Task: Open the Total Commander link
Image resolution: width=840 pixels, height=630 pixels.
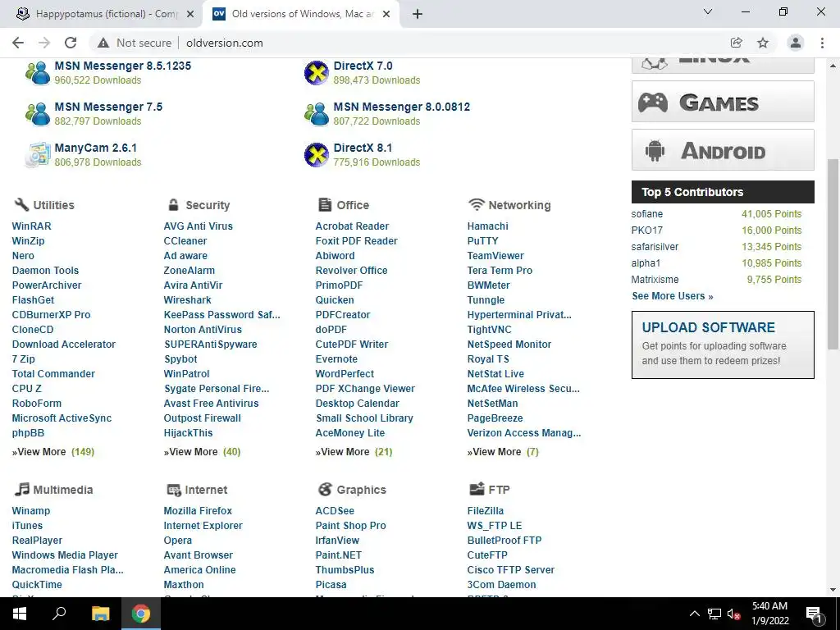Action: pyautogui.click(x=53, y=374)
